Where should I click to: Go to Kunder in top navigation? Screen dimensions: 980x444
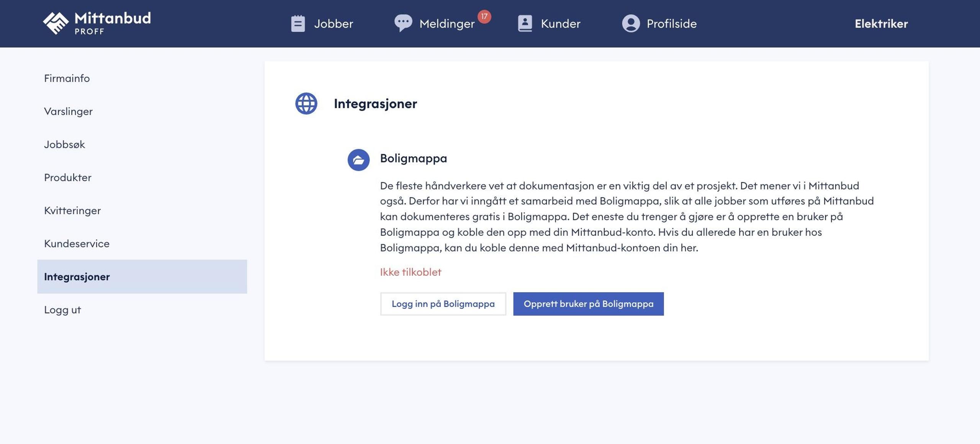coord(560,24)
